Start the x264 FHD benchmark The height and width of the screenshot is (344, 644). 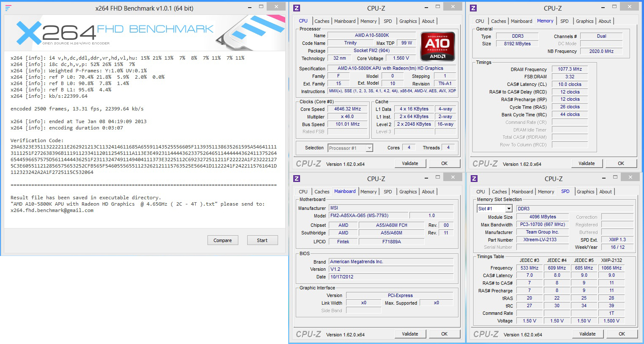262,240
